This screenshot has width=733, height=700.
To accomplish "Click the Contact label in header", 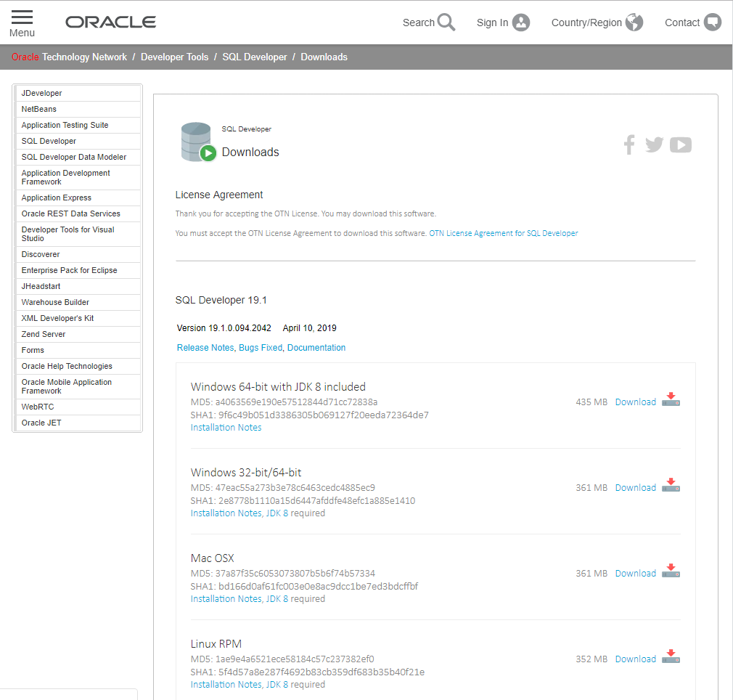I will (682, 23).
